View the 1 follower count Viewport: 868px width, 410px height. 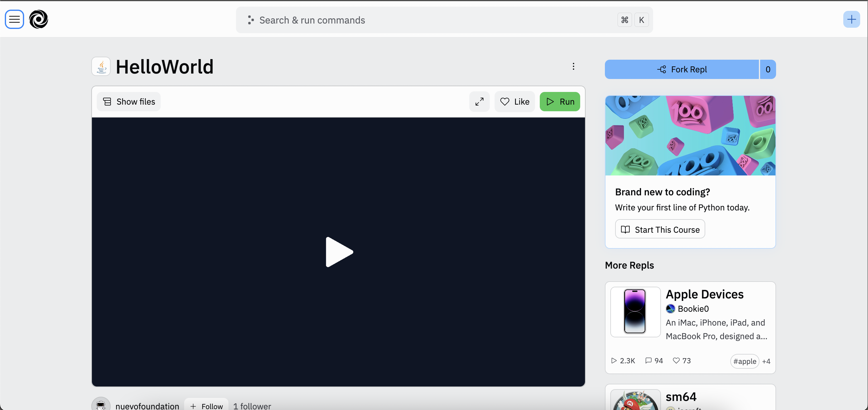[x=252, y=405]
